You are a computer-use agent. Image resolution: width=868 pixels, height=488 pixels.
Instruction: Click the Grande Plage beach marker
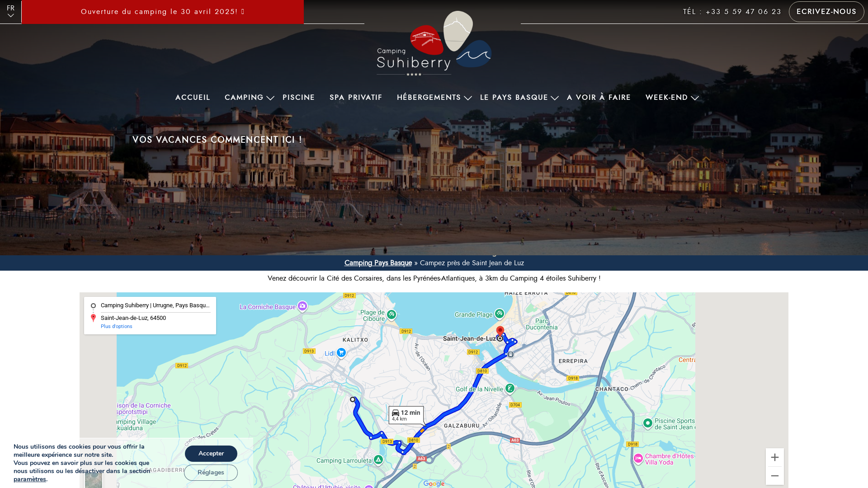pyautogui.click(x=500, y=313)
